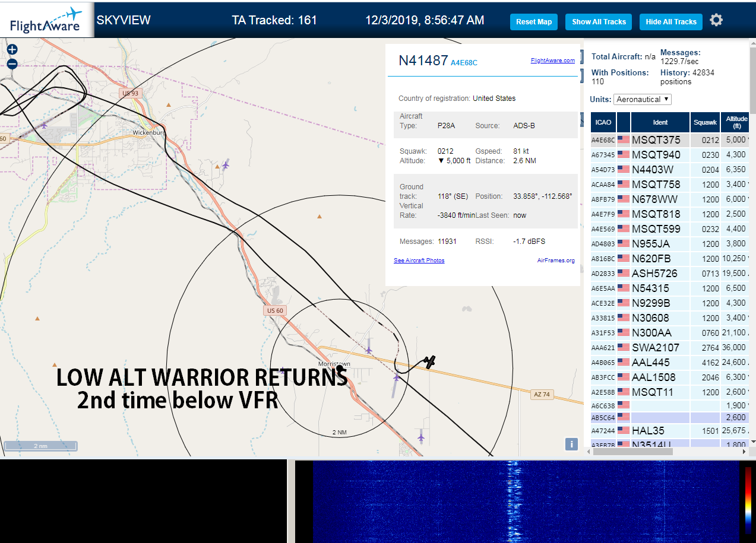This screenshot has width=756, height=543.
Task: Zoom out on the map
Action: coord(12,64)
